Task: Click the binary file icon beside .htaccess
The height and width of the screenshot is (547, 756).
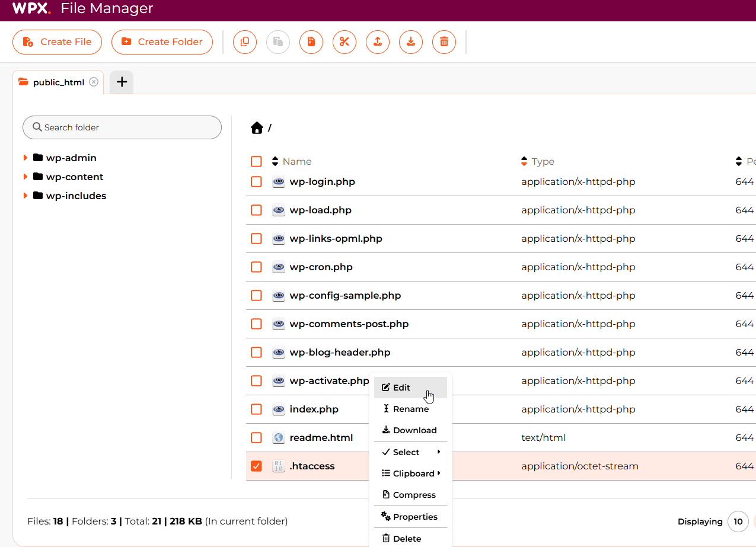Action: pos(279,466)
